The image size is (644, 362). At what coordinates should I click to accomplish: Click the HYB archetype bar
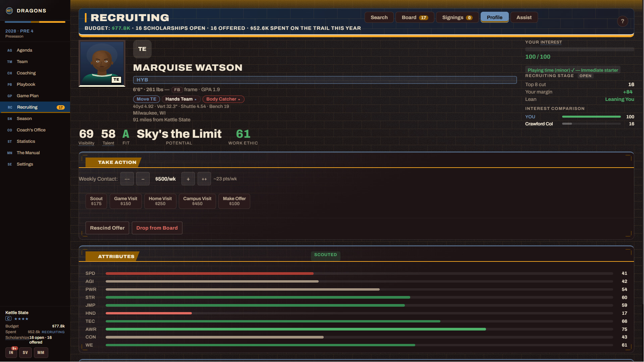click(325, 80)
